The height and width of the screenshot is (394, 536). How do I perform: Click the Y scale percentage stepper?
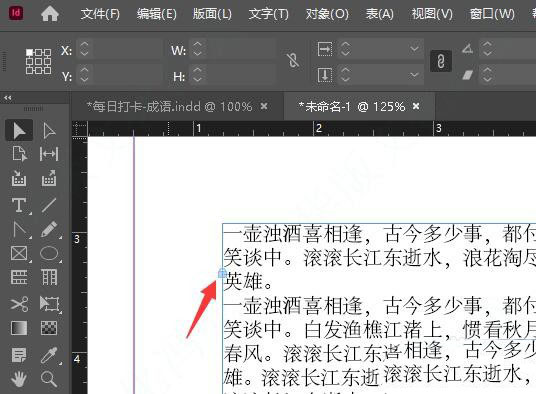coord(345,74)
